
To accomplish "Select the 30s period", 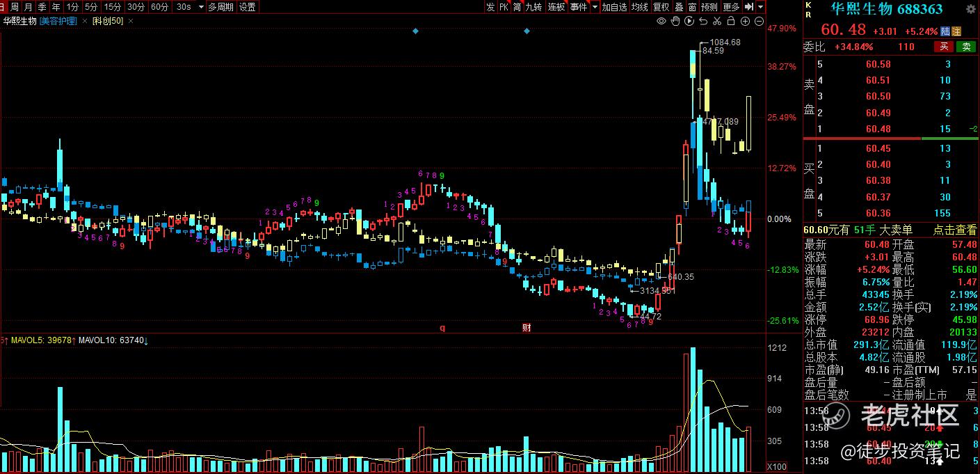I will point(183,7).
